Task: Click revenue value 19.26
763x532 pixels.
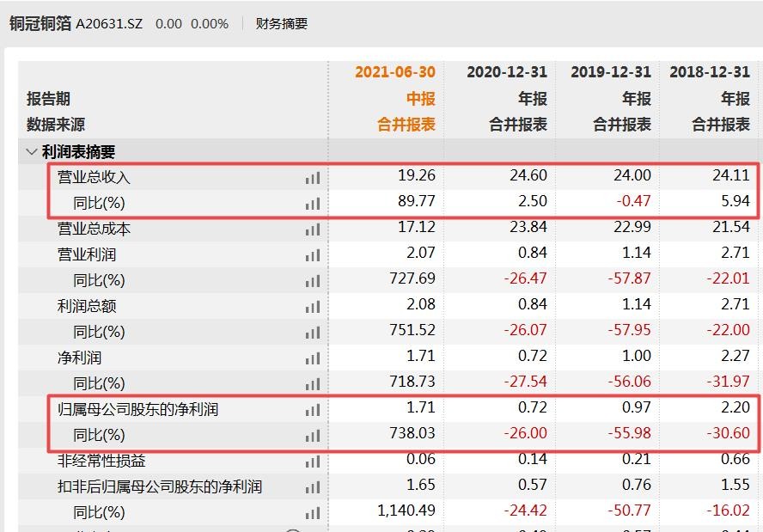Action: tap(417, 175)
